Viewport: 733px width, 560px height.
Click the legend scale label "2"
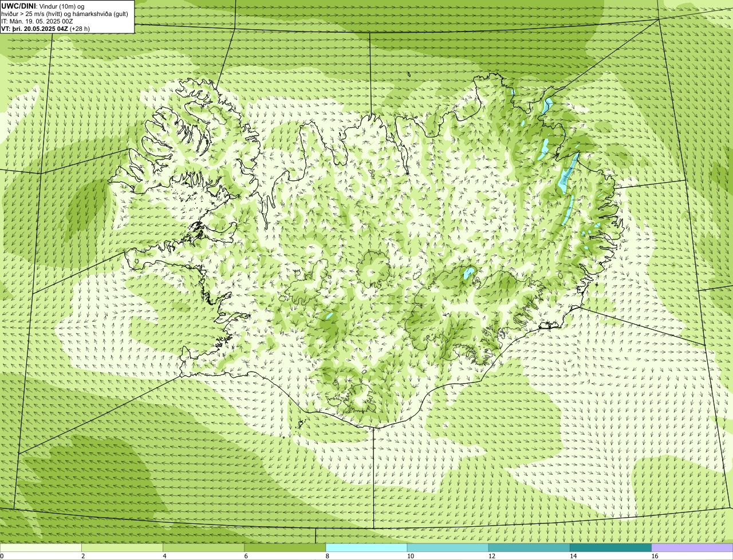pos(83,556)
